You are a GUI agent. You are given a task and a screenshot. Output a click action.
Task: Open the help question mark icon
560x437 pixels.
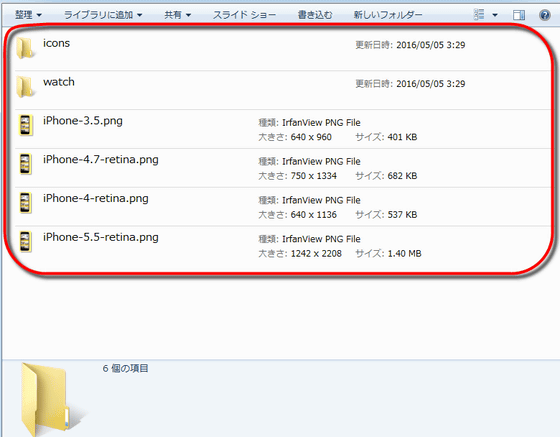click(x=545, y=15)
